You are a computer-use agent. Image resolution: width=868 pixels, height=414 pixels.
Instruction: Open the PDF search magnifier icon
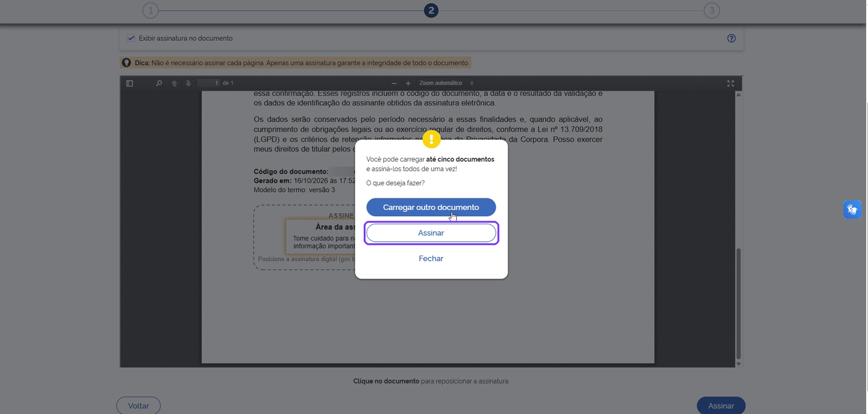(x=159, y=83)
